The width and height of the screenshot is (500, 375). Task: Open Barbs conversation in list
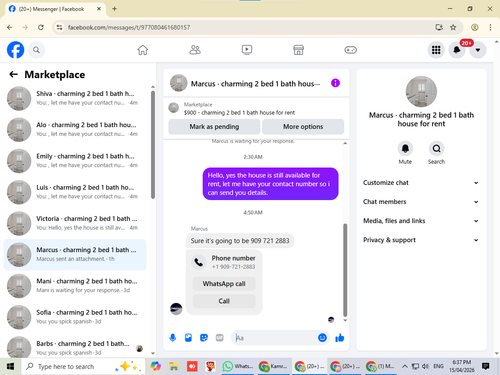(75, 347)
